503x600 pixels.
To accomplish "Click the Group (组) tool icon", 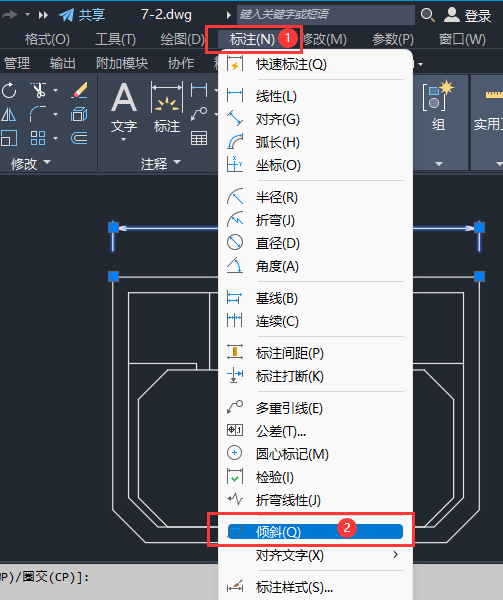I will click(x=438, y=105).
